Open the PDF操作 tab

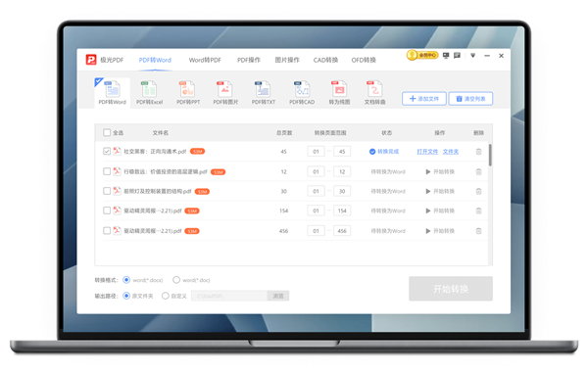pos(249,60)
